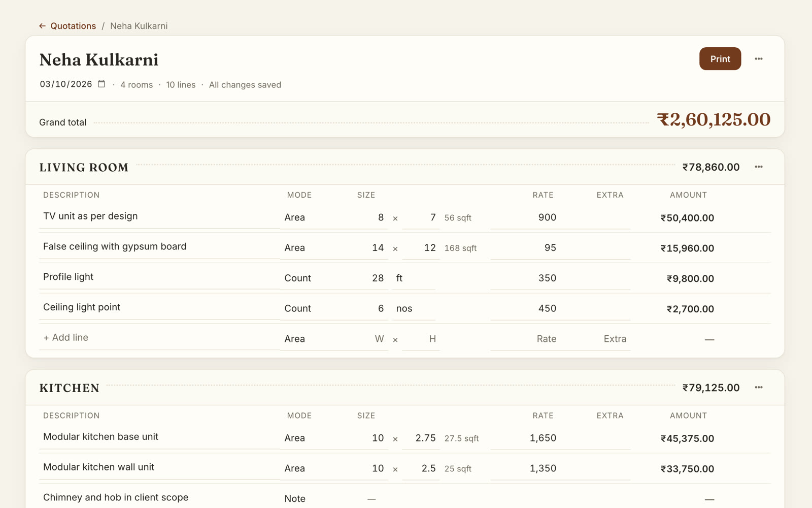Click the Print button

(x=720, y=59)
